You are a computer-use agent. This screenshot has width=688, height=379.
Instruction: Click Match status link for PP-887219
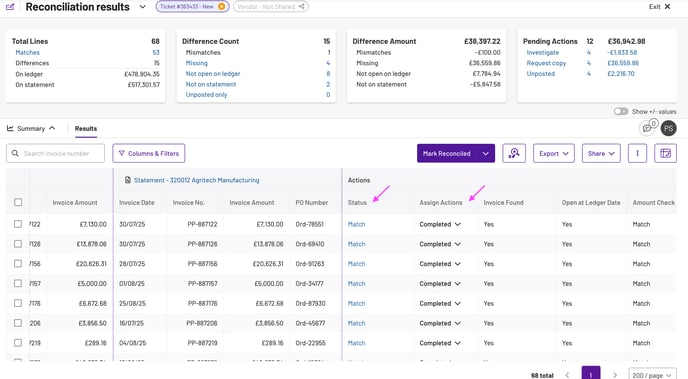pyautogui.click(x=356, y=343)
